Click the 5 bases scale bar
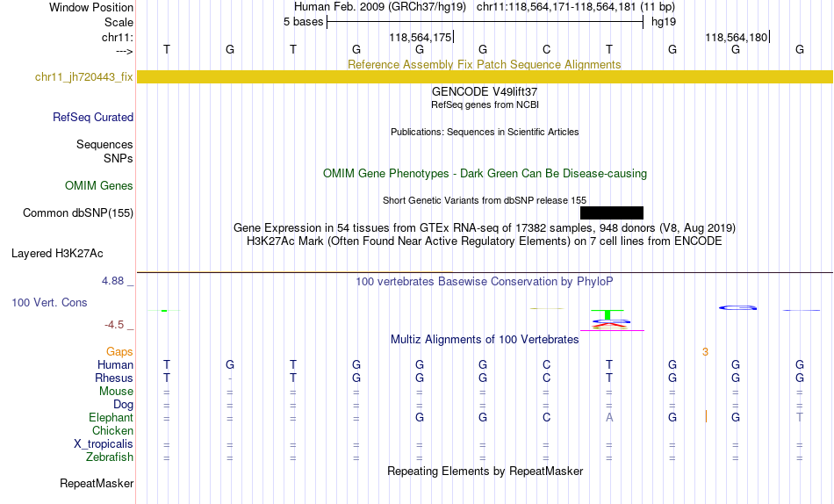 485,22
